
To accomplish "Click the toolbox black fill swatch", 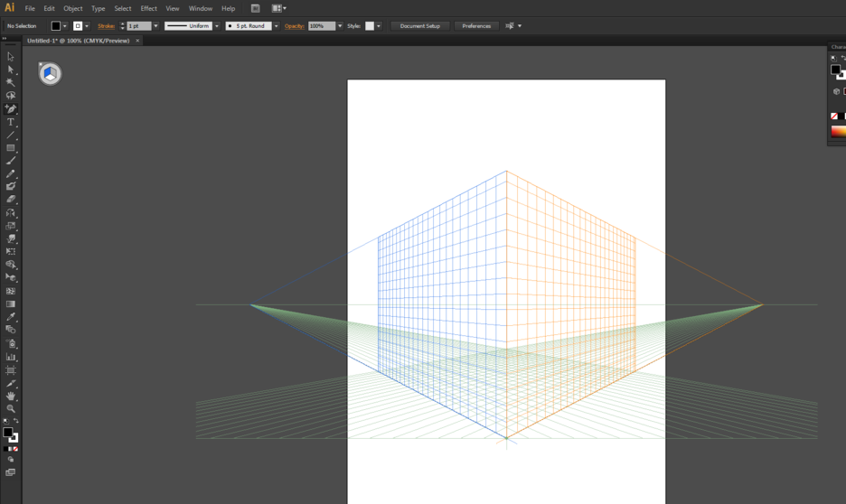I will pyautogui.click(x=7, y=433).
